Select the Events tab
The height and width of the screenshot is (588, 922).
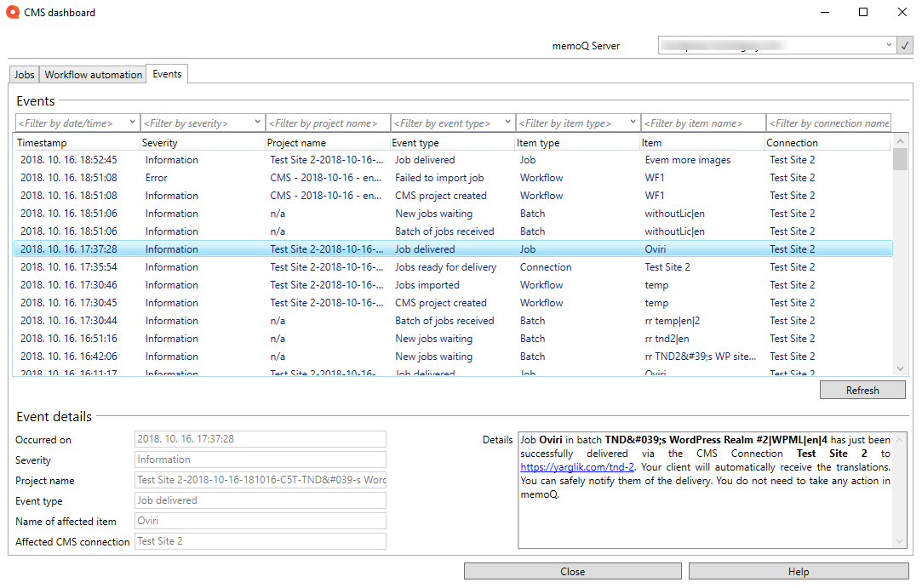click(x=167, y=74)
